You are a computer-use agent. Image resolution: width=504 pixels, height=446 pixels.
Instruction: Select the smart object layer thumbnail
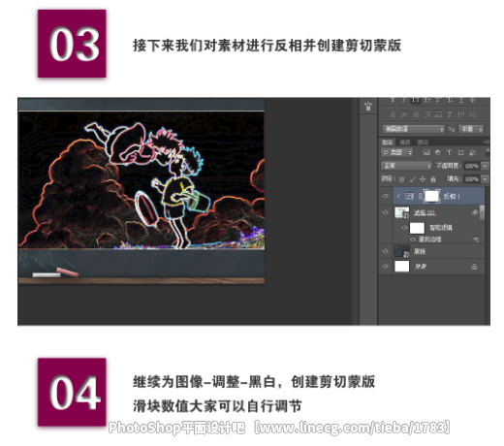point(401,212)
